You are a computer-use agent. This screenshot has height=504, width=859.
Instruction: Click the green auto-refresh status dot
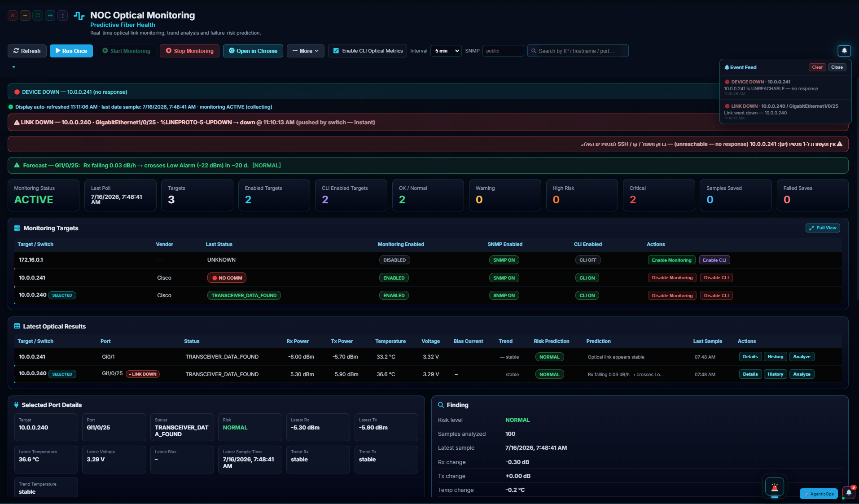[x=11, y=107]
